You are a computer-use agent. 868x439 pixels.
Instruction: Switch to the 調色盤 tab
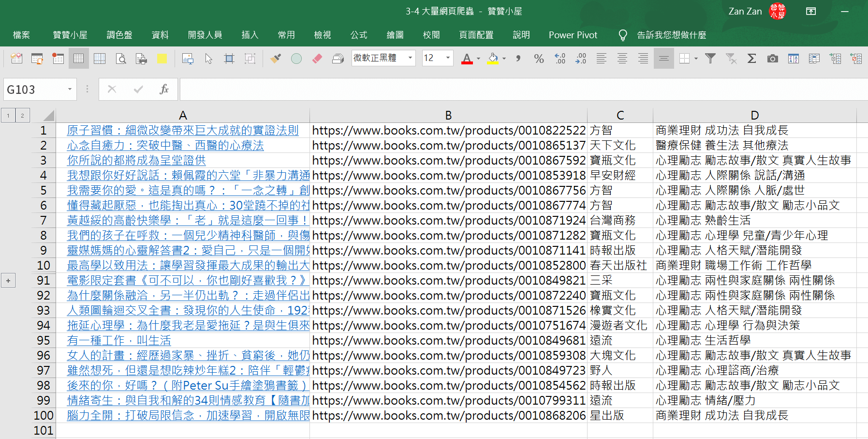(119, 35)
